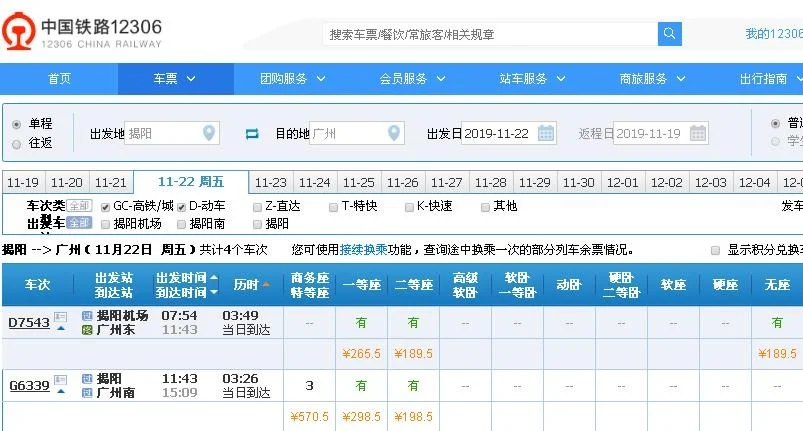Open 我的12306 account link
Viewport: 803px width, 431px height.
tap(774, 34)
